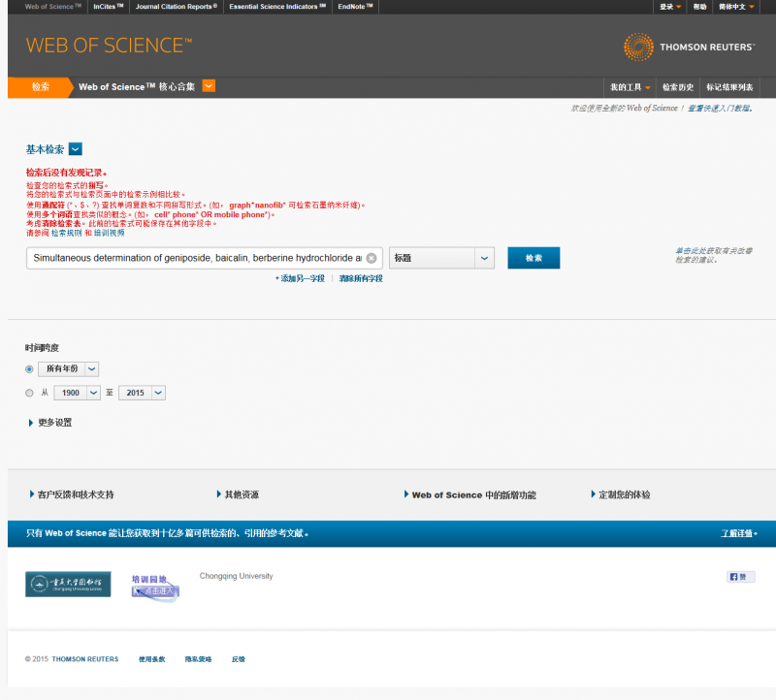Open the Chongqing University Library logo
Image resolution: width=776 pixels, height=700 pixels.
pyautogui.click(x=68, y=585)
